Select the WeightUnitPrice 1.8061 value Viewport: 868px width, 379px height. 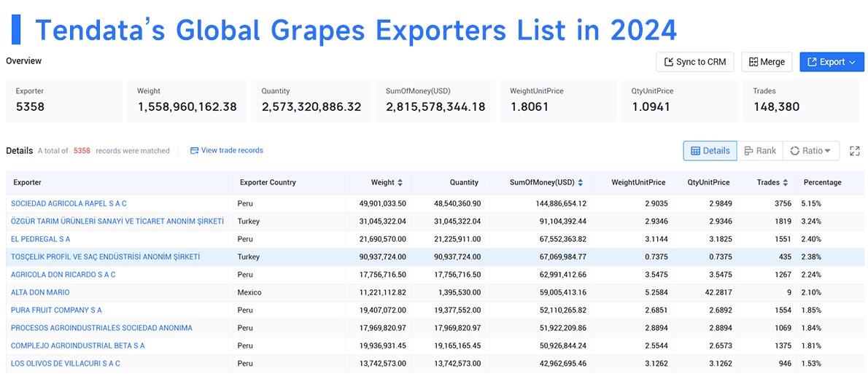click(x=530, y=107)
